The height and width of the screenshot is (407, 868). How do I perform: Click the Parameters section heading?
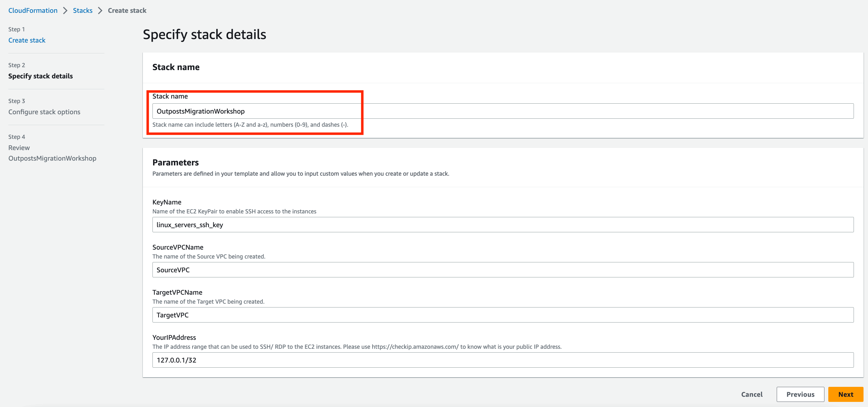click(176, 162)
